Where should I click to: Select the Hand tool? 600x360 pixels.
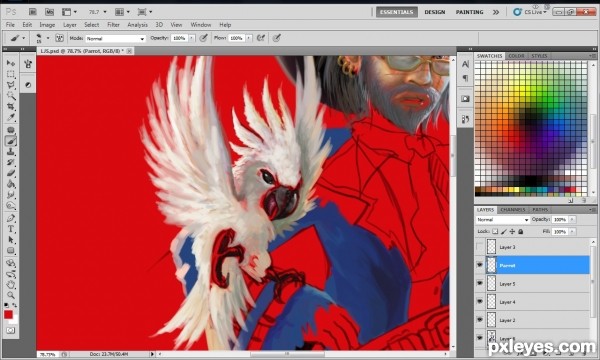pos(11,285)
